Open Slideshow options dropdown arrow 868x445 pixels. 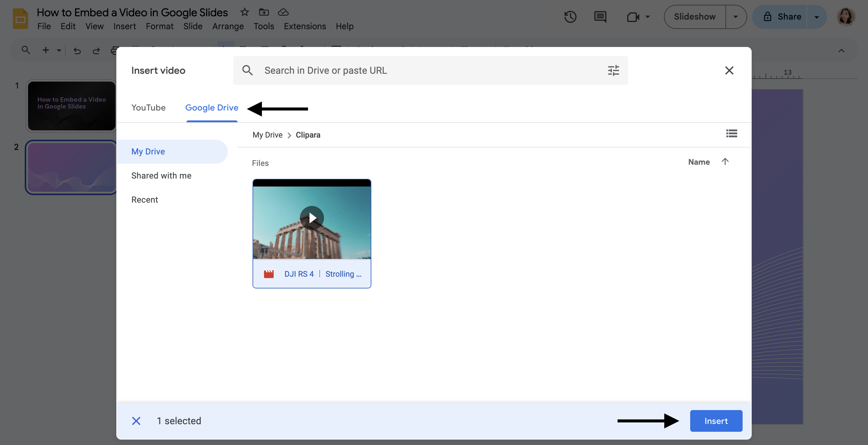736,17
